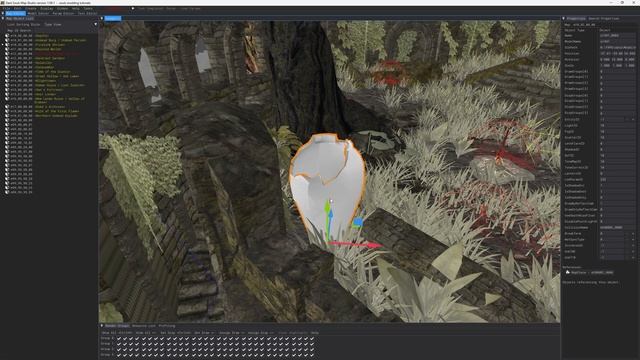
Task: Click the cube icon beside Duke's Archives map
Action: point(7,107)
